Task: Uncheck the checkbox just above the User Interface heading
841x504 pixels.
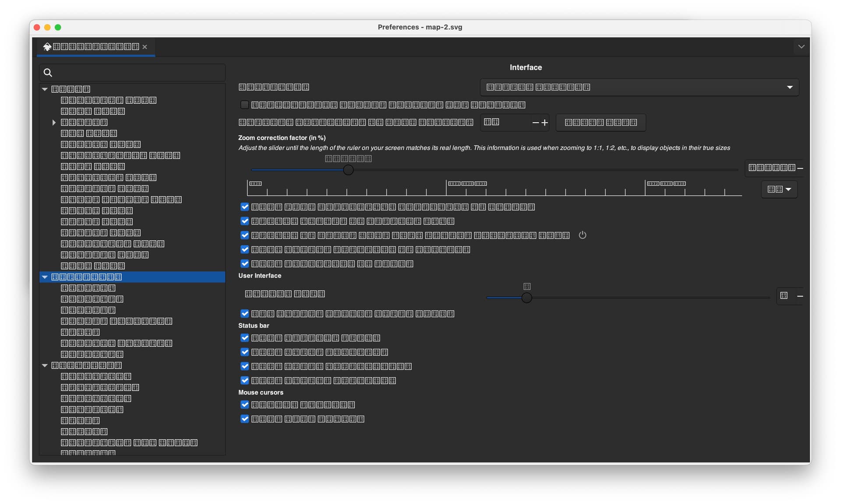Action: (x=244, y=264)
